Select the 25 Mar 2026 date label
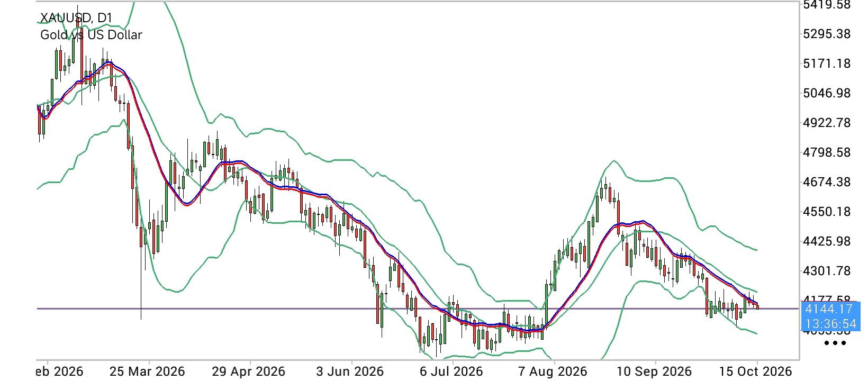868x381 pixels. tap(147, 371)
